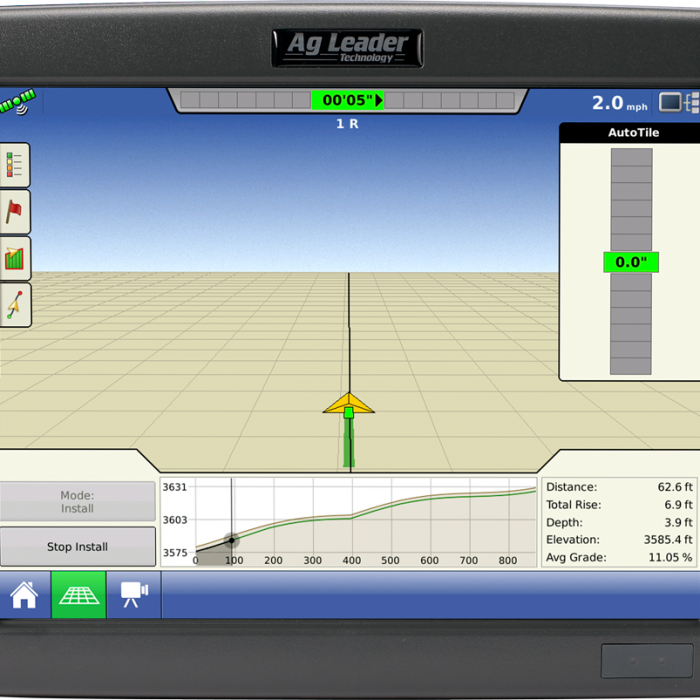Image resolution: width=700 pixels, height=700 pixels.
Task: Tap the display screen icon at top right
Action: point(670,102)
